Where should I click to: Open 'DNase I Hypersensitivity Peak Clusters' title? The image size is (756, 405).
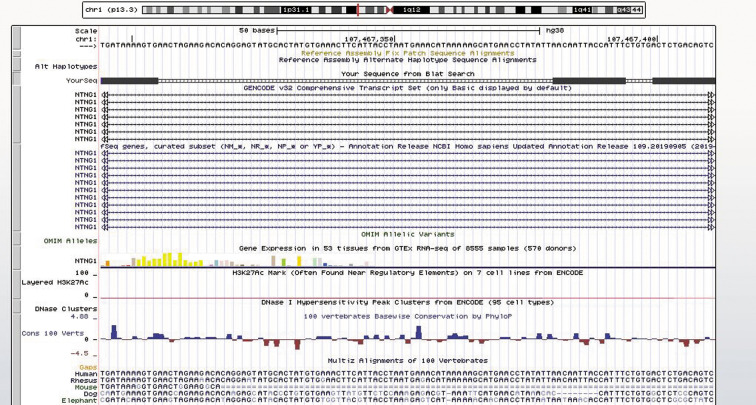[x=407, y=302]
